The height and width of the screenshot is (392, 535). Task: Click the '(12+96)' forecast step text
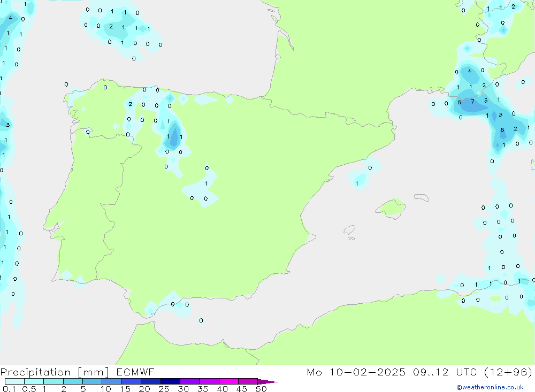tap(508, 372)
